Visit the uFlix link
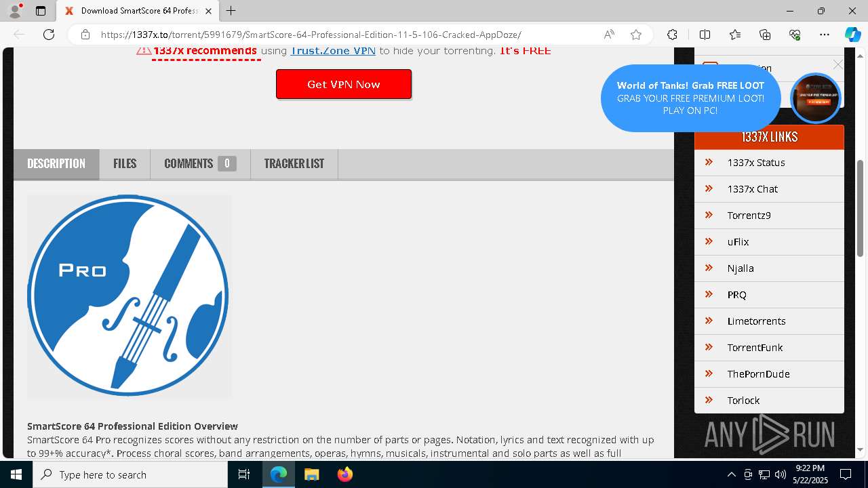This screenshot has height=488, width=868. pyautogui.click(x=738, y=242)
